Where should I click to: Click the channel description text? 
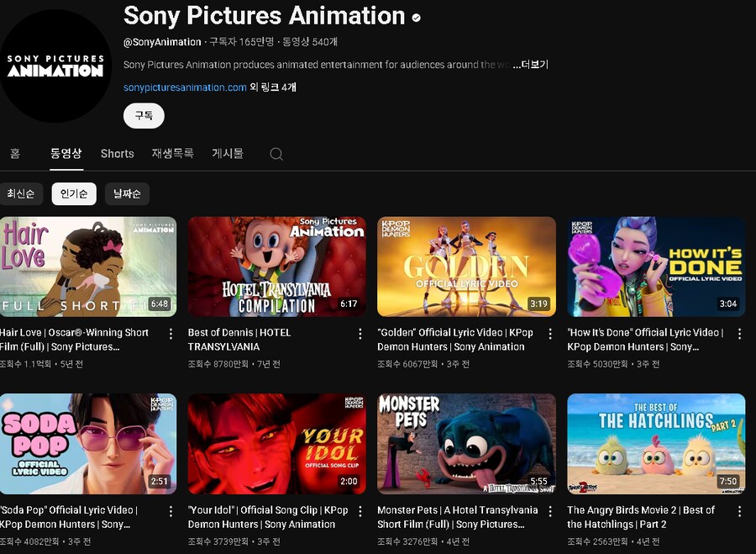317,65
